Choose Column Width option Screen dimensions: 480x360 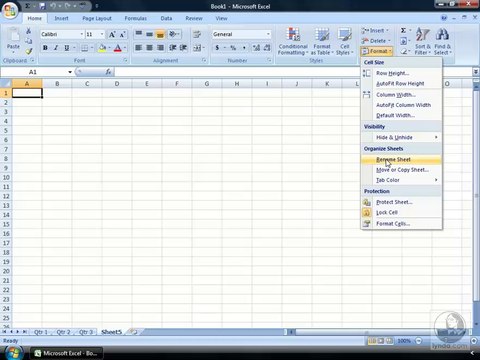pyautogui.click(x=401, y=95)
